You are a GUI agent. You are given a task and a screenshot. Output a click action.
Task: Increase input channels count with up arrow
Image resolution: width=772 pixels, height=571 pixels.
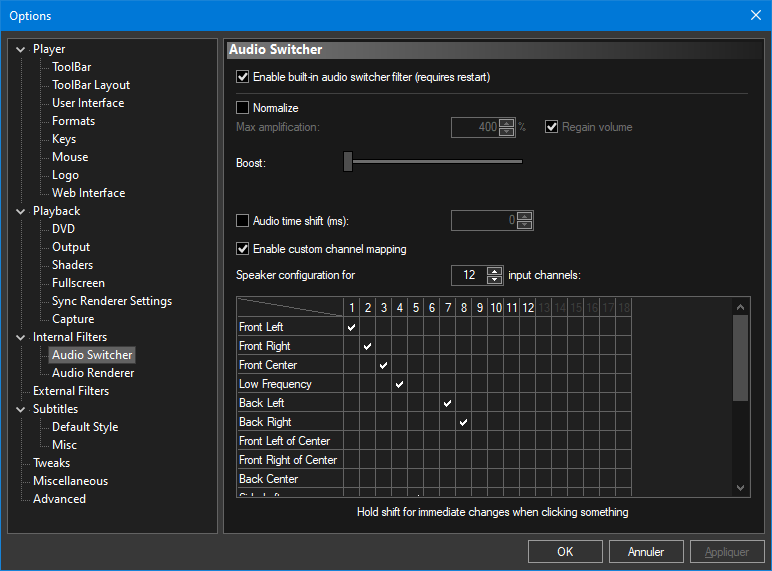click(494, 271)
